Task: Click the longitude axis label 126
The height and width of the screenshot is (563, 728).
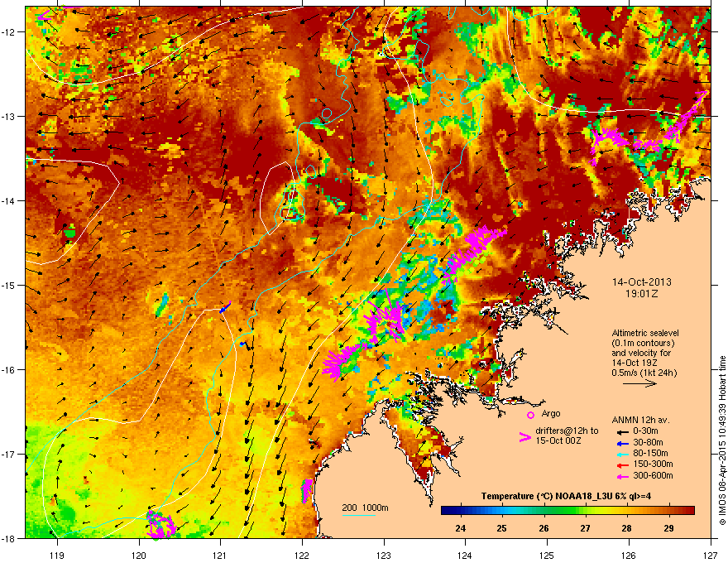Action: (629, 555)
